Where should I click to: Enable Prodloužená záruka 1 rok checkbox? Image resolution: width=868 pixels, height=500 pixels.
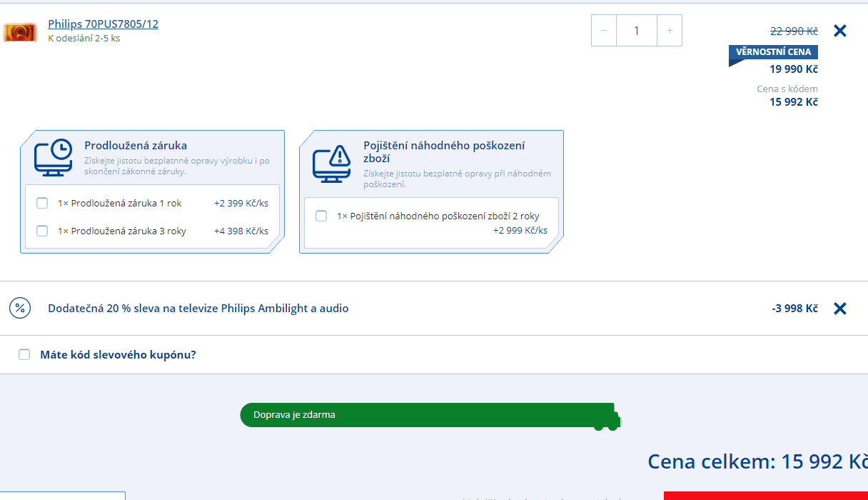[x=42, y=204]
